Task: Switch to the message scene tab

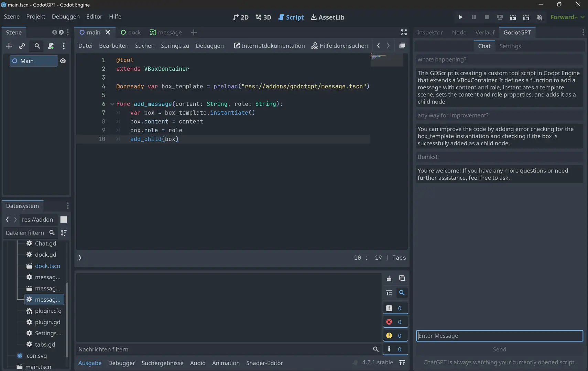Action: (x=166, y=32)
